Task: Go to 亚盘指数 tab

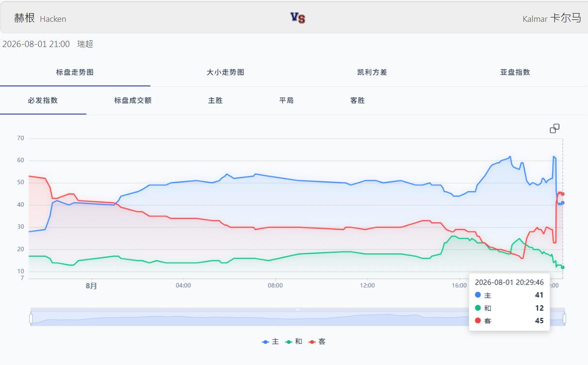Action: [515, 72]
